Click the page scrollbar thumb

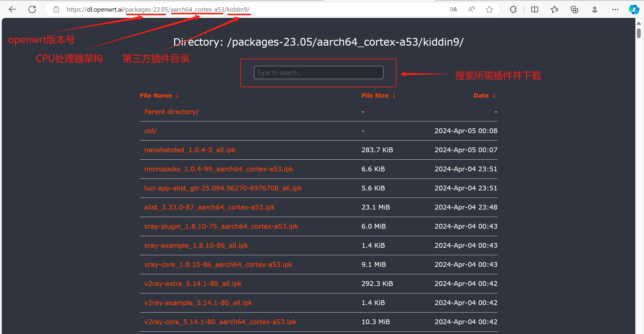click(x=639, y=33)
